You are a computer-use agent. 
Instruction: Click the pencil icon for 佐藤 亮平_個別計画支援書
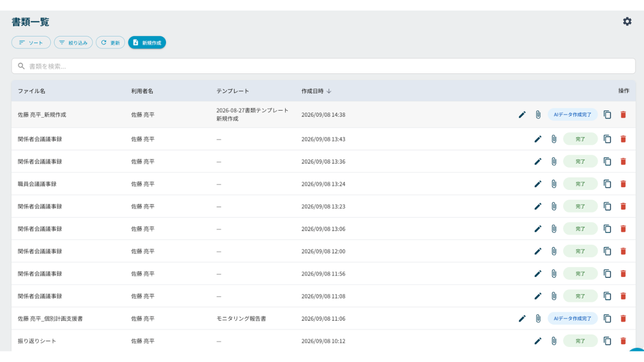click(522, 318)
